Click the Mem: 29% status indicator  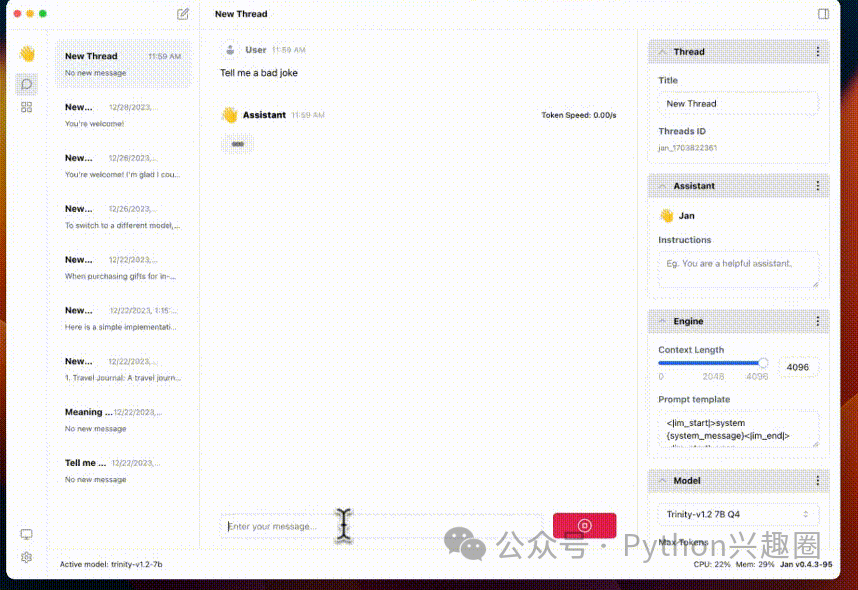(x=755, y=564)
